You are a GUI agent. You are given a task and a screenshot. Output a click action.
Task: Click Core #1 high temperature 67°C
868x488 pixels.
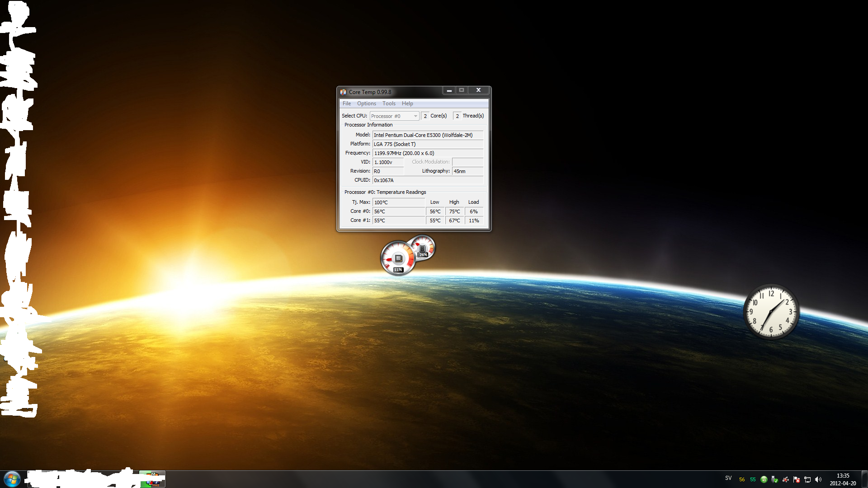454,221
